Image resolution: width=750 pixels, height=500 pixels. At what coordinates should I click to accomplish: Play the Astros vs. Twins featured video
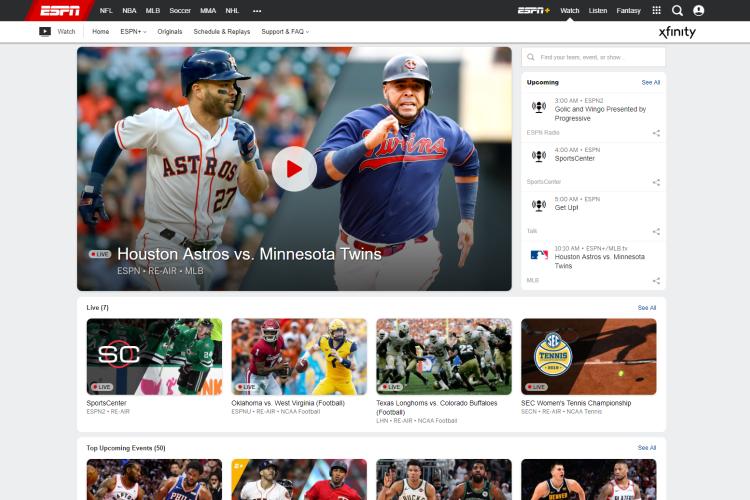click(294, 169)
